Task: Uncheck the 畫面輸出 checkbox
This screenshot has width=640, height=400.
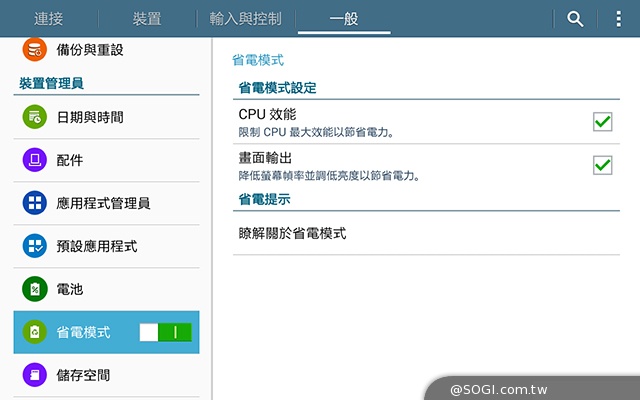Action: [602, 165]
